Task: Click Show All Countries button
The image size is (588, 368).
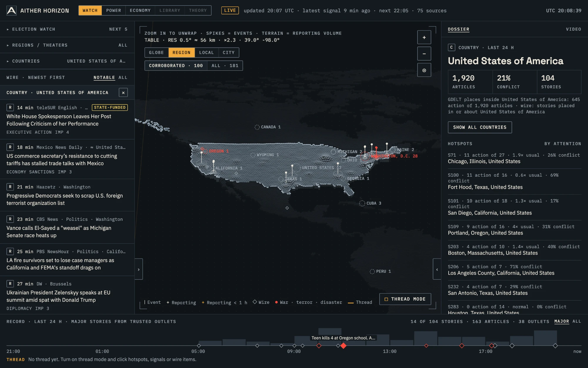Action: tap(480, 127)
